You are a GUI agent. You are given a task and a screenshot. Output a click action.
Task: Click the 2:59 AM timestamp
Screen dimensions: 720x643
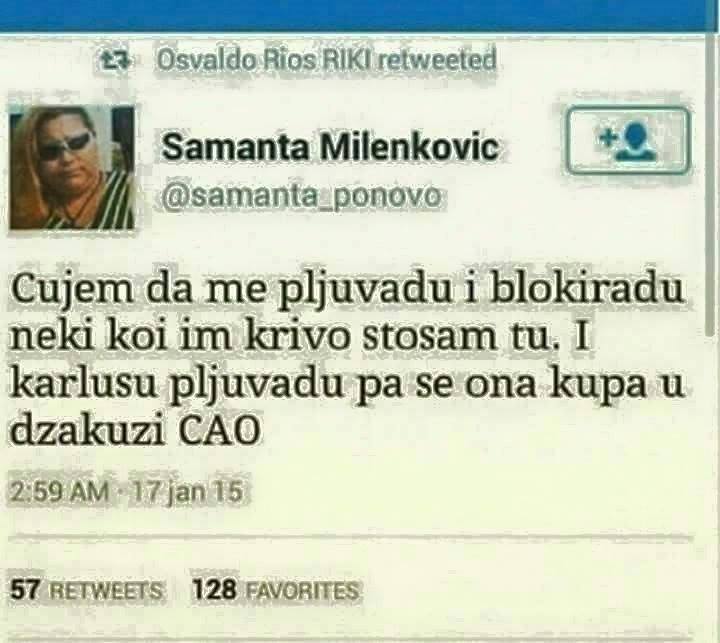60,492
